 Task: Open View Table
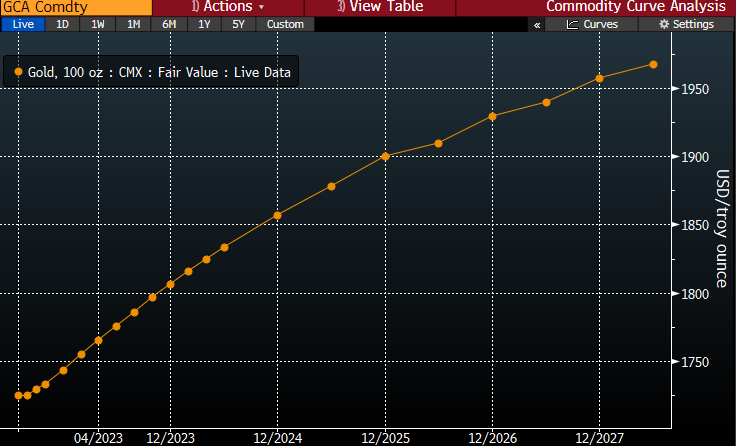[380, 8]
